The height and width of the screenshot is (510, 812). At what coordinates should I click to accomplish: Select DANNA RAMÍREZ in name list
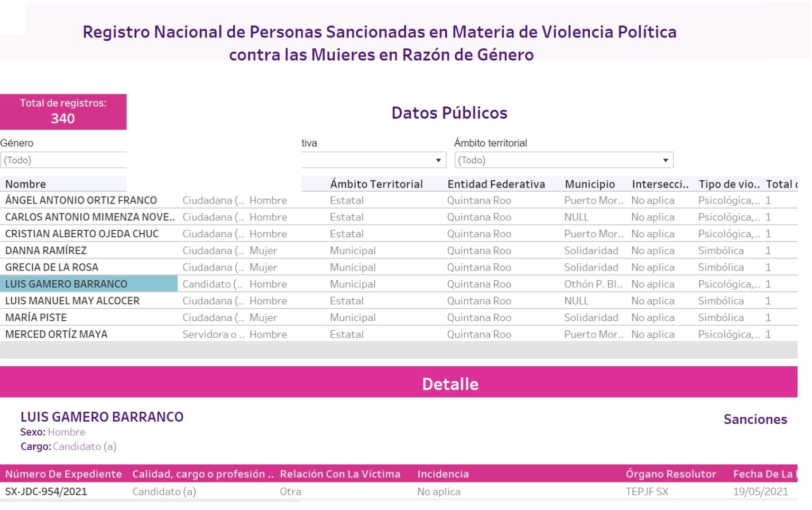[46, 251]
